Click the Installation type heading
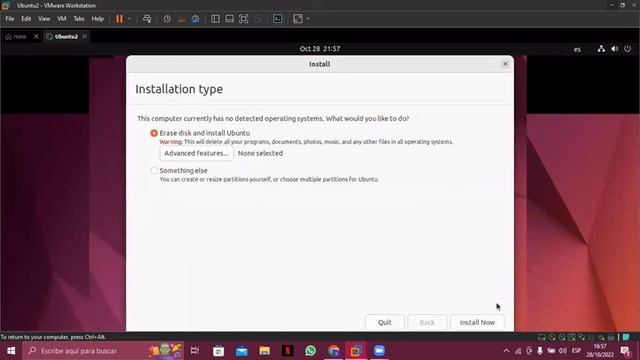This screenshot has width=640, height=360. click(x=179, y=89)
